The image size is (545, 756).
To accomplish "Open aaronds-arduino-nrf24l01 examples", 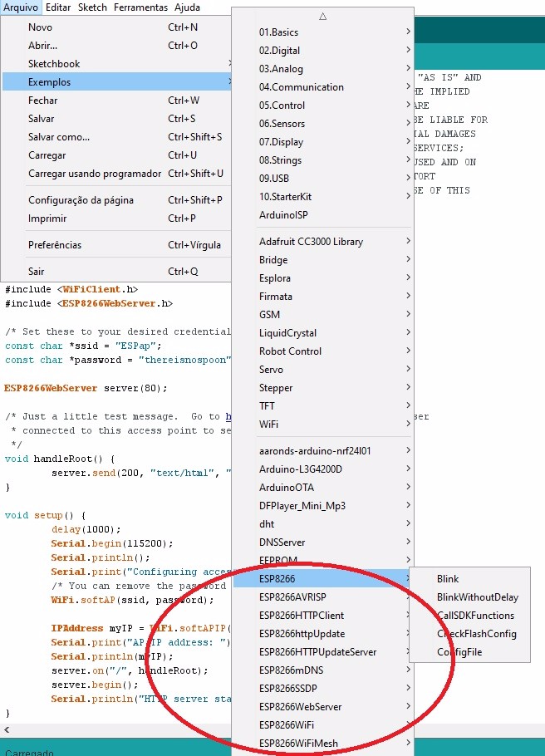I will click(322, 451).
